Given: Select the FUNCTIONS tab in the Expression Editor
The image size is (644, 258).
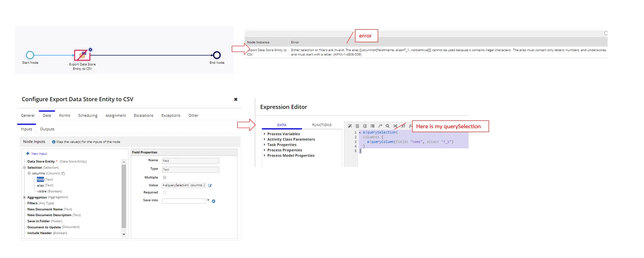Looking at the screenshot, I should (x=322, y=125).
